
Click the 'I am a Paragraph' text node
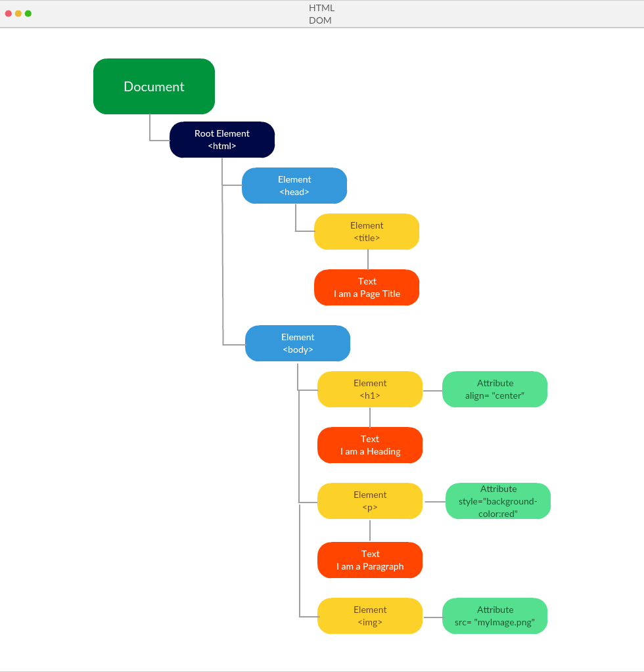coord(370,560)
